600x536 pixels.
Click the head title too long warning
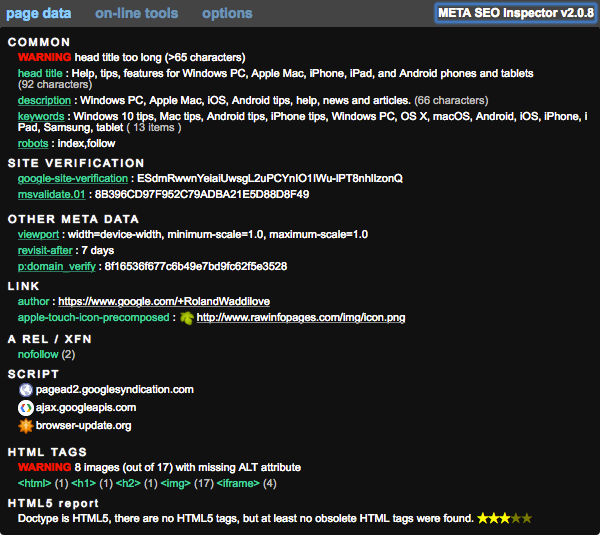tap(131, 57)
